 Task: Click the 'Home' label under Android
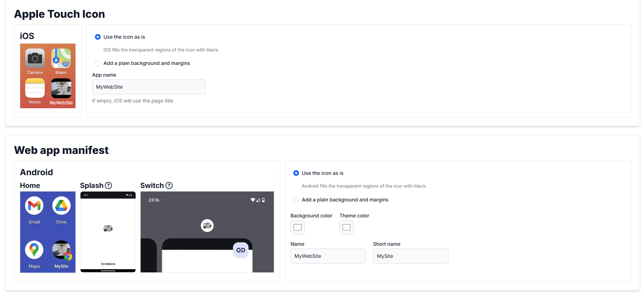[30, 185]
